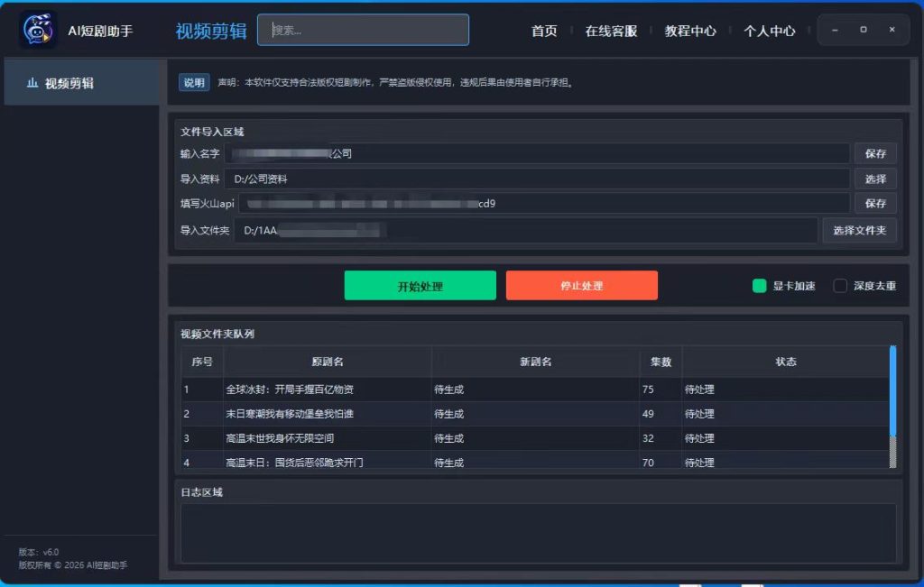924x587 pixels.
Task: Click the 视频剪辑 page title
Action: [x=211, y=31]
